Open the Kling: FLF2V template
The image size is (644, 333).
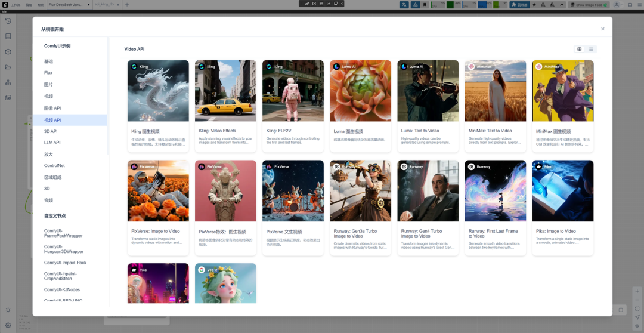tap(293, 106)
